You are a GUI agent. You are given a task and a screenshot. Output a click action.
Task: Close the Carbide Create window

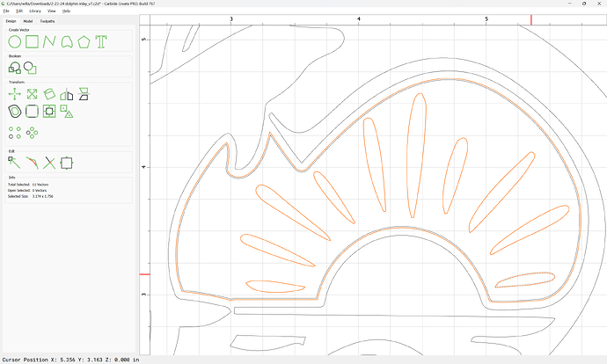(598, 4)
